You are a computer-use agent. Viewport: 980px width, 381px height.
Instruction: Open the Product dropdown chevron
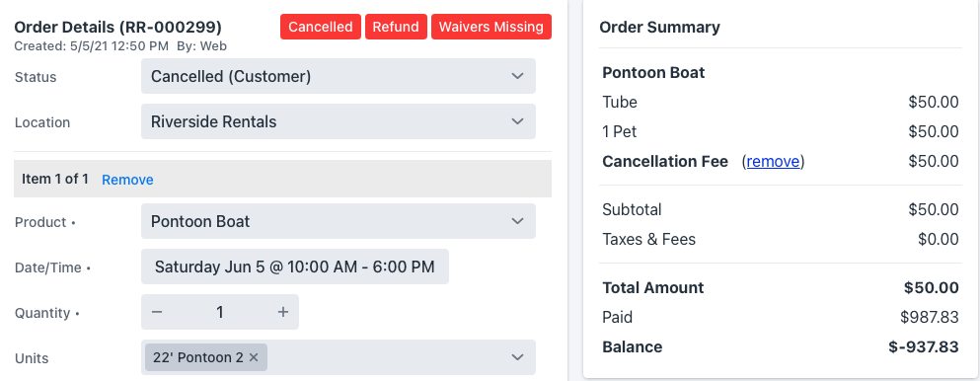tap(517, 221)
